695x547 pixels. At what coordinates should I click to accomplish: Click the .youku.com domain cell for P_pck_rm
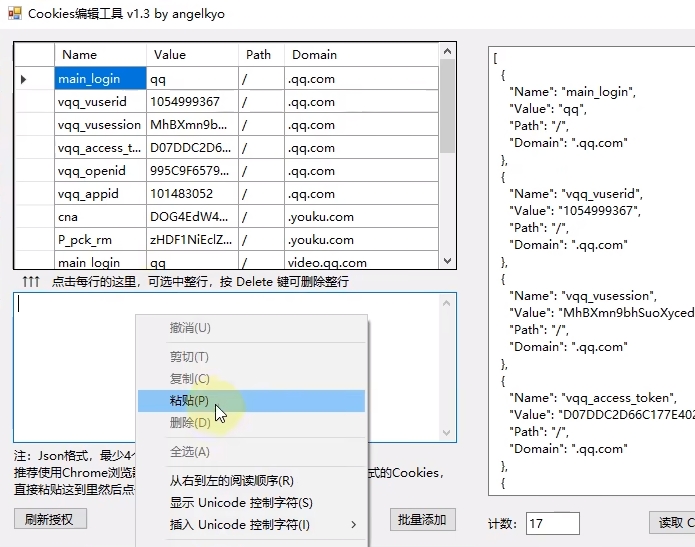point(360,239)
